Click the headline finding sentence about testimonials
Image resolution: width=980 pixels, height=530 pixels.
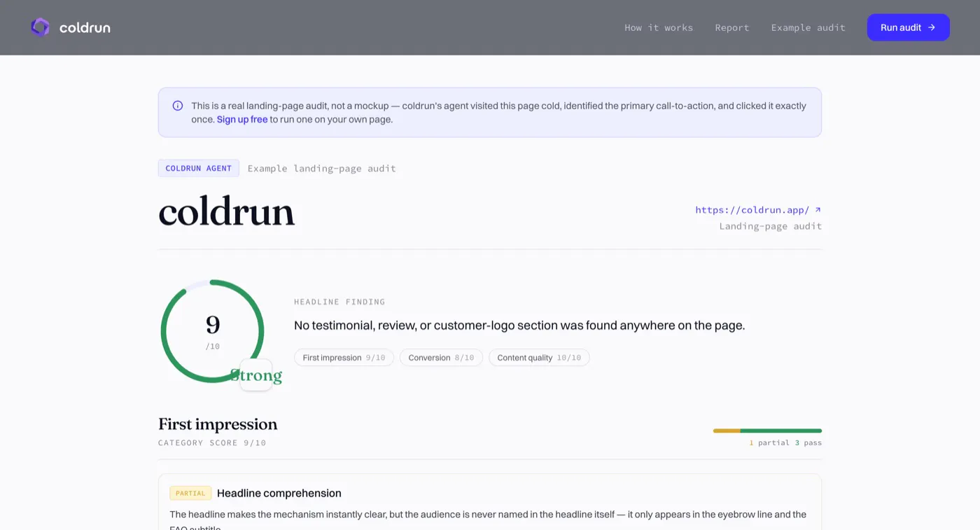pyautogui.click(x=519, y=326)
